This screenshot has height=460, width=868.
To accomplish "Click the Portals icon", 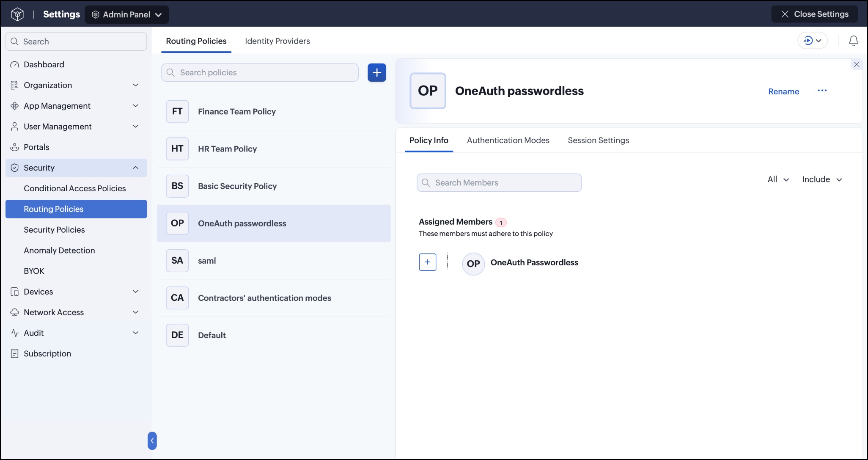I will click(x=14, y=147).
